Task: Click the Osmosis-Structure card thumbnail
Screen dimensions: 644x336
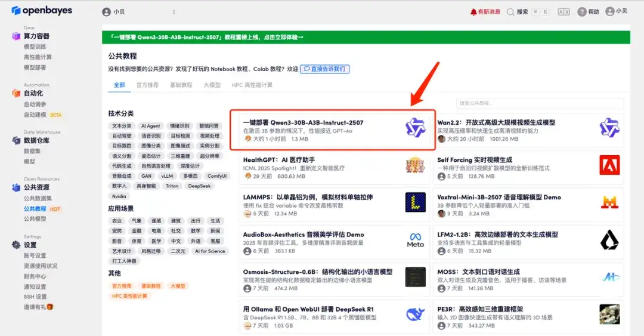Action: pos(415,277)
